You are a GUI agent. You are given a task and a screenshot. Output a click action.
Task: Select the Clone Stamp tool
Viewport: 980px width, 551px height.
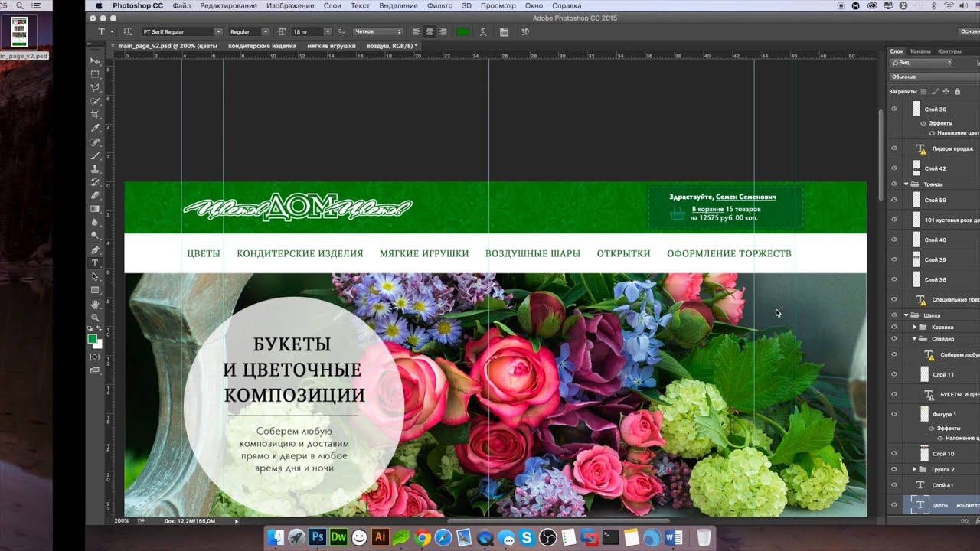pyautogui.click(x=95, y=169)
